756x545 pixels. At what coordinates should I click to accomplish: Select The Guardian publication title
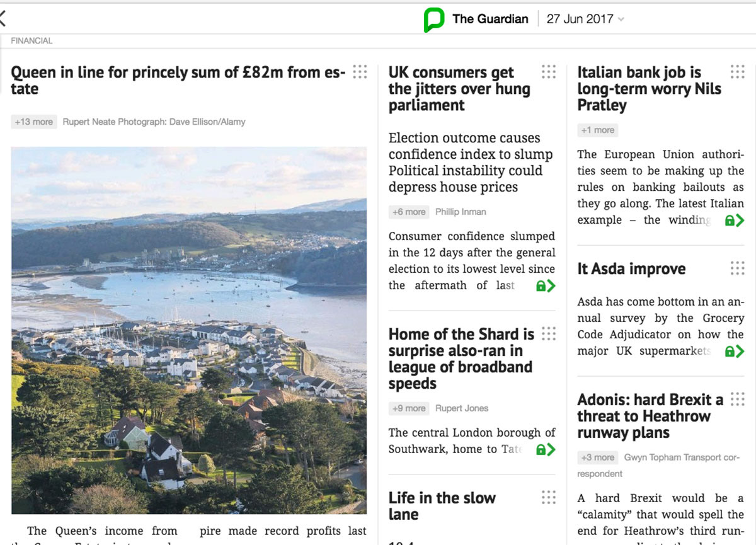point(490,19)
